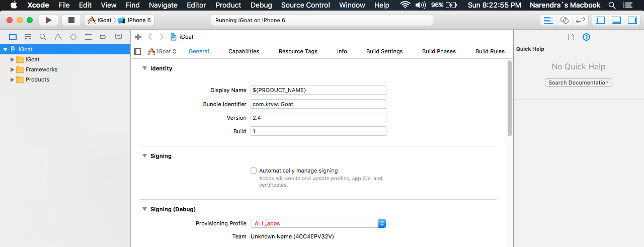Click the Version field
This screenshot has height=247, width=644.
pyautogui.click(x=318, y=118)
